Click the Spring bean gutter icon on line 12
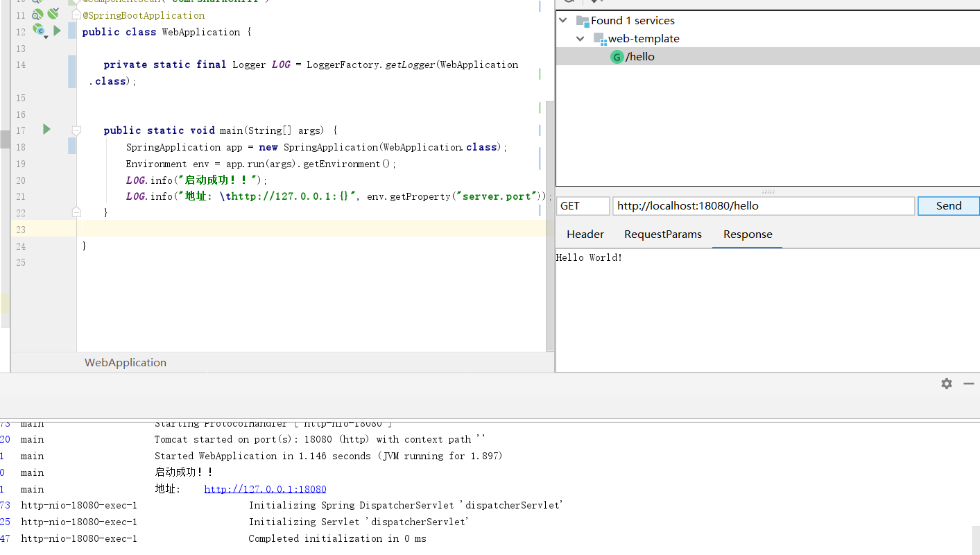The width and height of the screenshot is (980, 555). point(39,30)
